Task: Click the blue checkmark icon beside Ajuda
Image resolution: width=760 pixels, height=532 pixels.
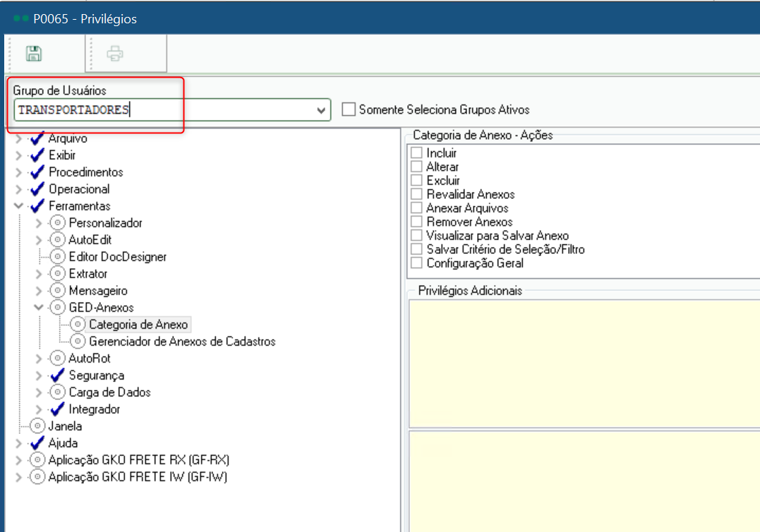Action: coord(37,443)
